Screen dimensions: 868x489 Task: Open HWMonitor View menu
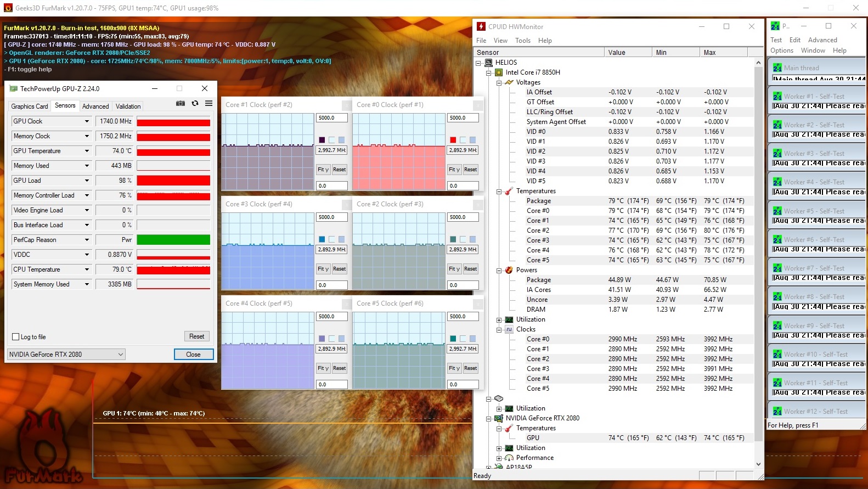coord(500,41)
